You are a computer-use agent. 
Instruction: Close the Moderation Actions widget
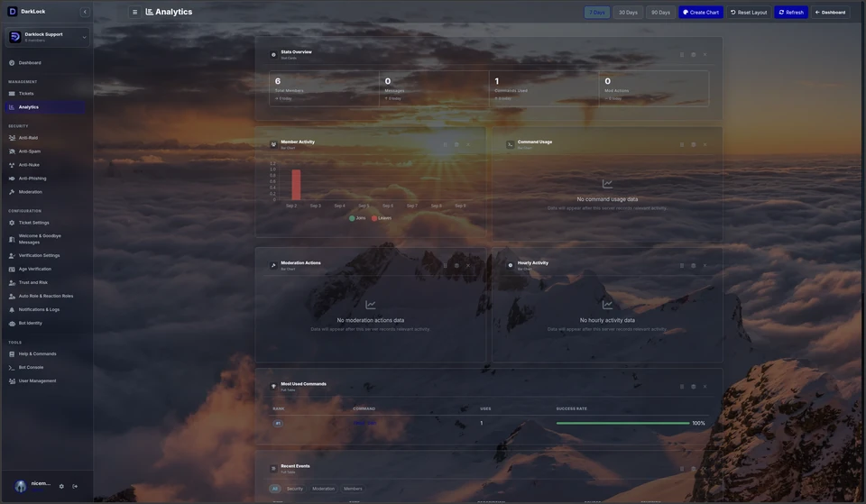coord(468,266)
